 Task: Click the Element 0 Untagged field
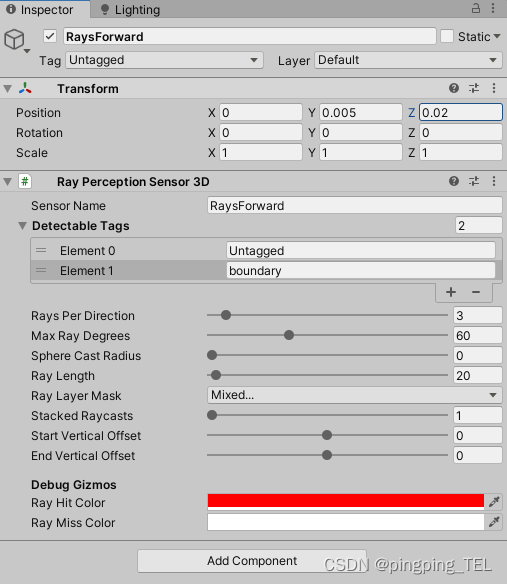pos(361,251)
